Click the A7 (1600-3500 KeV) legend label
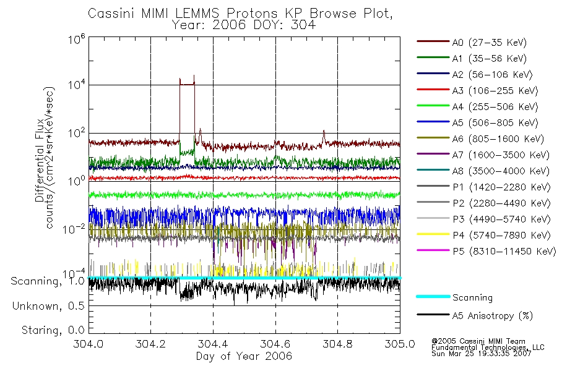 point(501,155)
